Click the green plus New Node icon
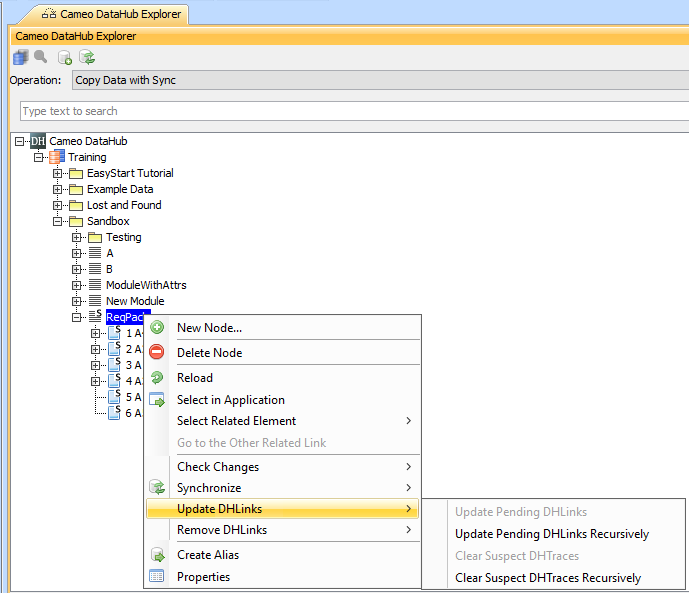 (157, 328)
